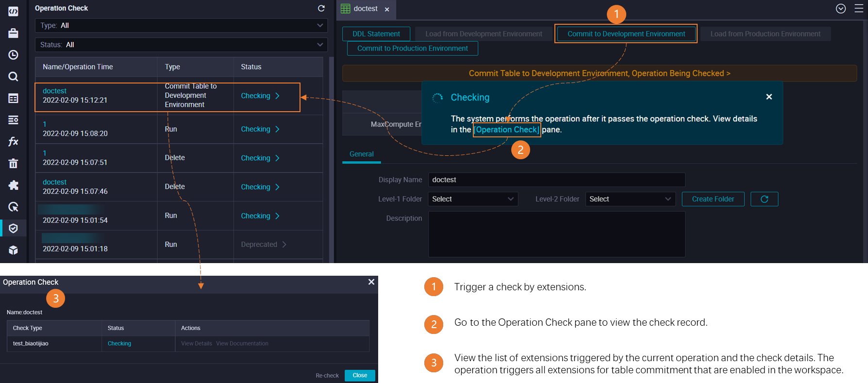
Task: Open the code development icon in the sidebar
Action: pos(13,11)
